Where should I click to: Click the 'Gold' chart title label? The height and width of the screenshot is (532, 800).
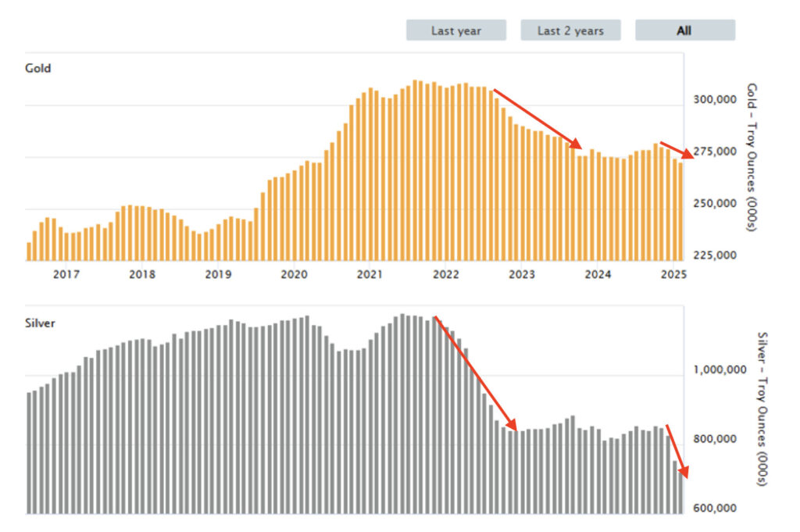pos(38,68)
